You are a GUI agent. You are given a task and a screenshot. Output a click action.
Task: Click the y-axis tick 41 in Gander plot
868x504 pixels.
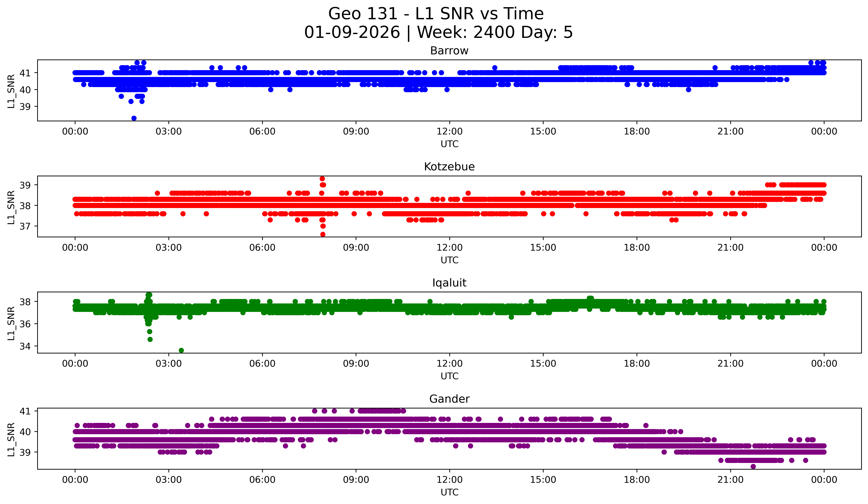[25, 411]
